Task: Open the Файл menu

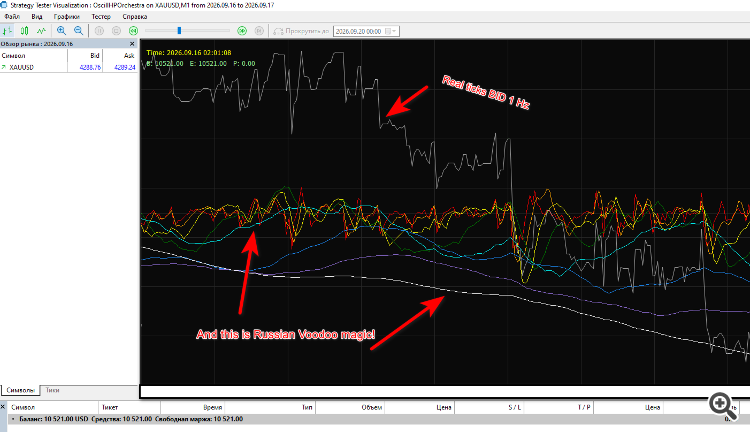Action: [12, 16]
